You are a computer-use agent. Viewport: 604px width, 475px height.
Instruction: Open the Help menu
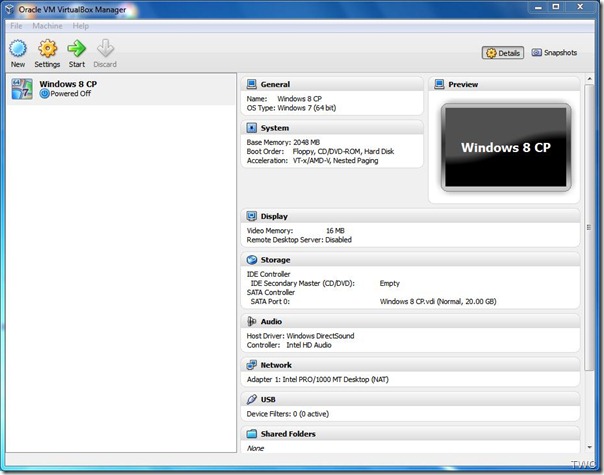pos(81,26)
